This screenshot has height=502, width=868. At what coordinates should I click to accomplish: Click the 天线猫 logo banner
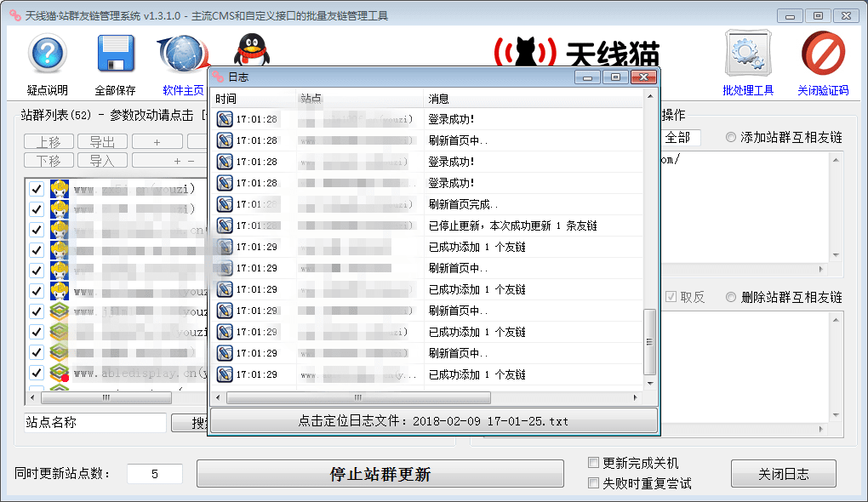click(x=577, y=53)
